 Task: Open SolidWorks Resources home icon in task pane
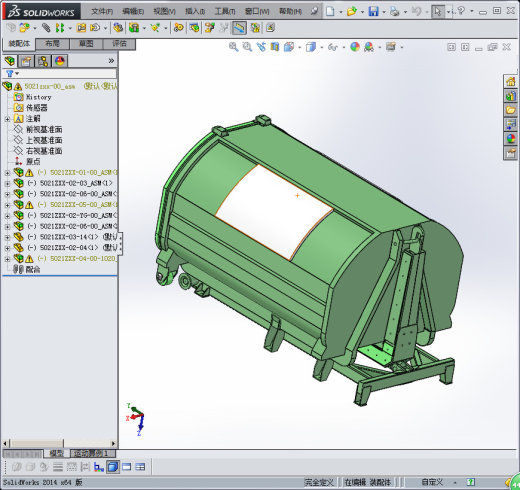coord(510,82)
